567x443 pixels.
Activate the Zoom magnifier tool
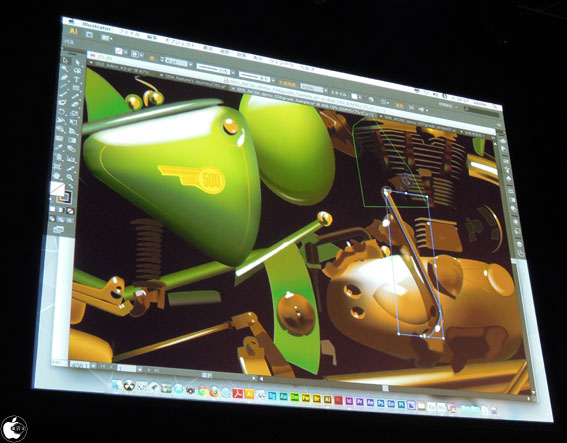point(70,177)
